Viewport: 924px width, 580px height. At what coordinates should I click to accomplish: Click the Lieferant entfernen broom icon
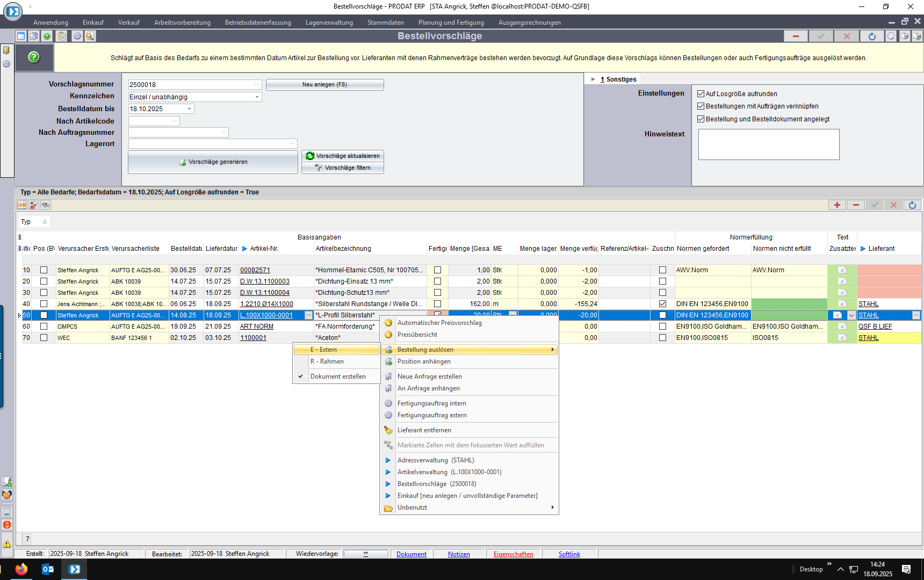tap(388, 430)
